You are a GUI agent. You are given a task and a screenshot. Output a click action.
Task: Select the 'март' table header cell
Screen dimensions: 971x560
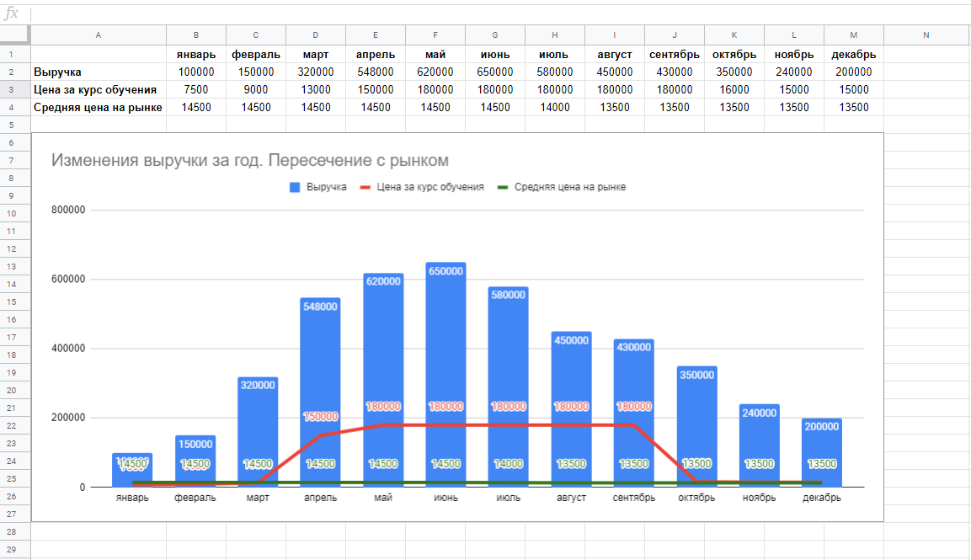pyautogui.click(x=316, y=55)
